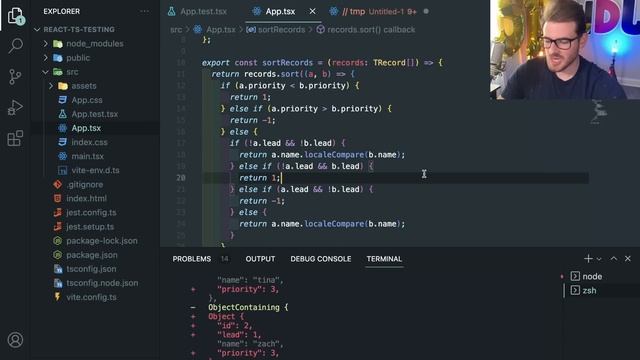Open the Extensions view

15,138
